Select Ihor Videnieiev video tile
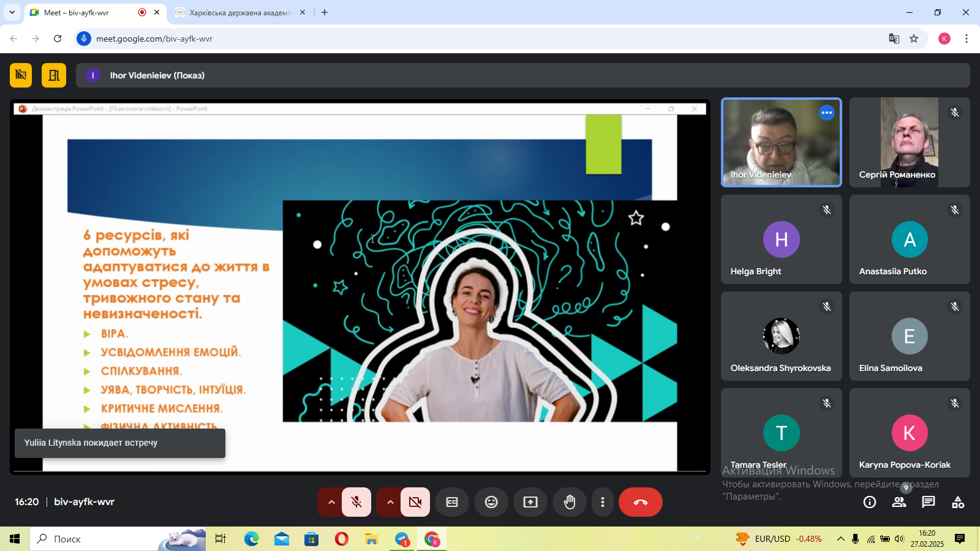The width and height of the screenshot is (980, 551). [782, 142]
